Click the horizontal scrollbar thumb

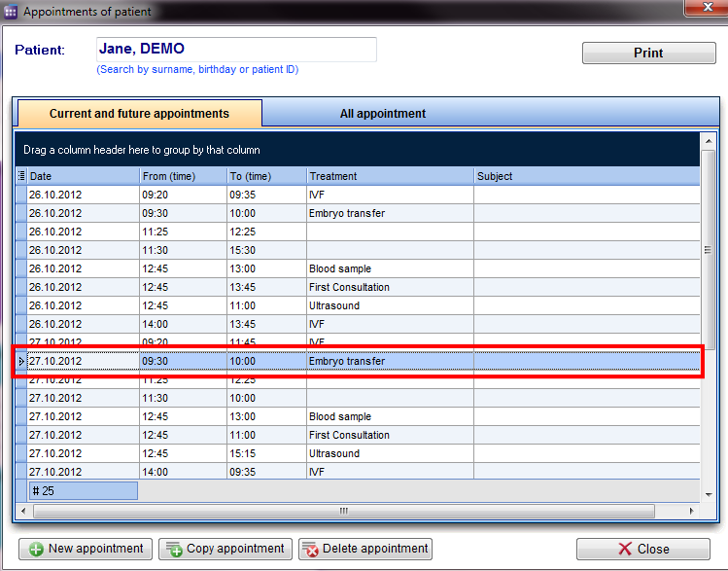pyautogui.click(x=344, y=511)
